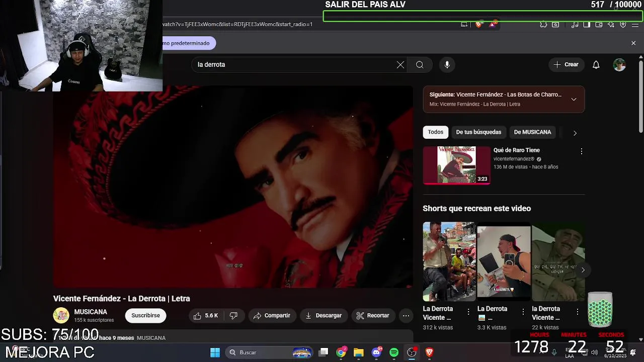The width and height of the screenshot is (644, 362).
Task: Open the account avatar menu
Action: tap(619, 65)
